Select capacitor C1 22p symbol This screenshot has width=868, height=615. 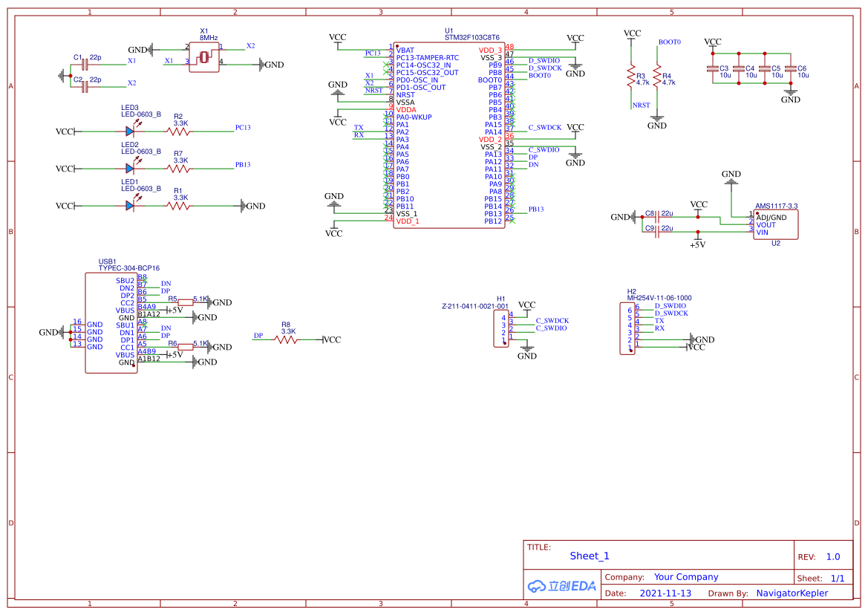(84, 64)
